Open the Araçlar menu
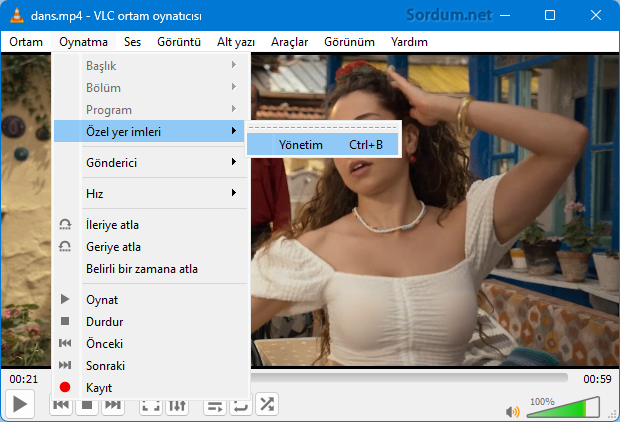Viewport: 620px width, 422px height. 289,42
